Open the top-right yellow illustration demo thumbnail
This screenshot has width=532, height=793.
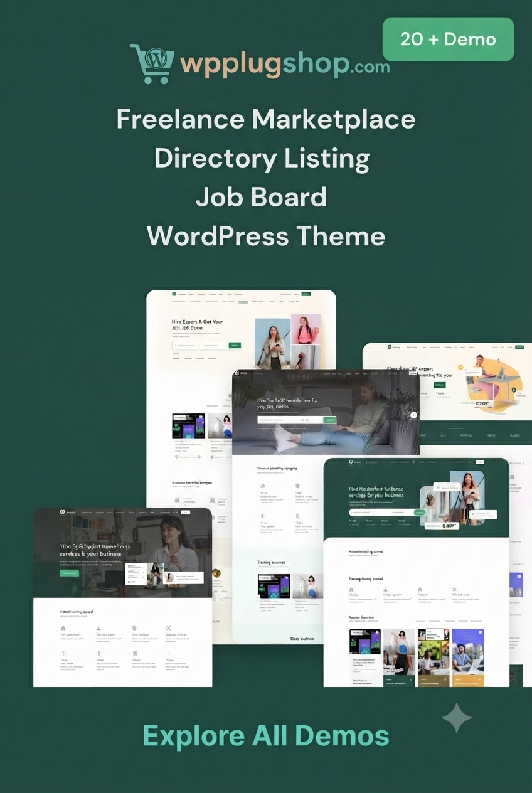click(x=447, y=382)
